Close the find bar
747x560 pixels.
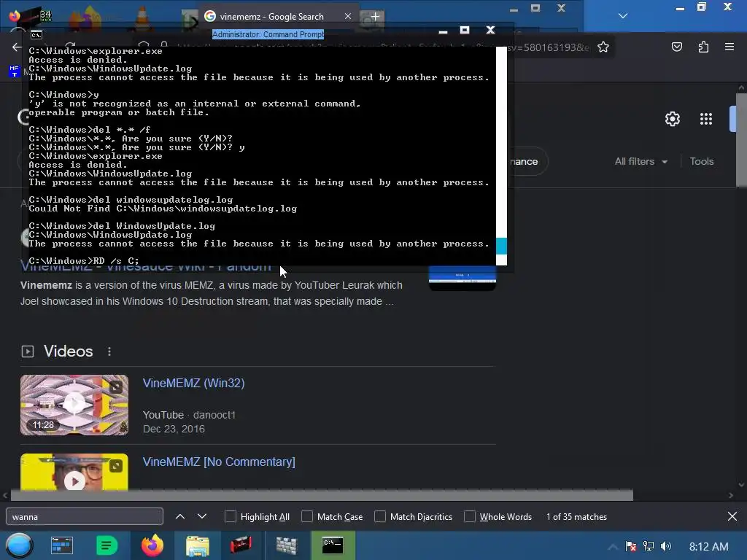coord(732,516)
